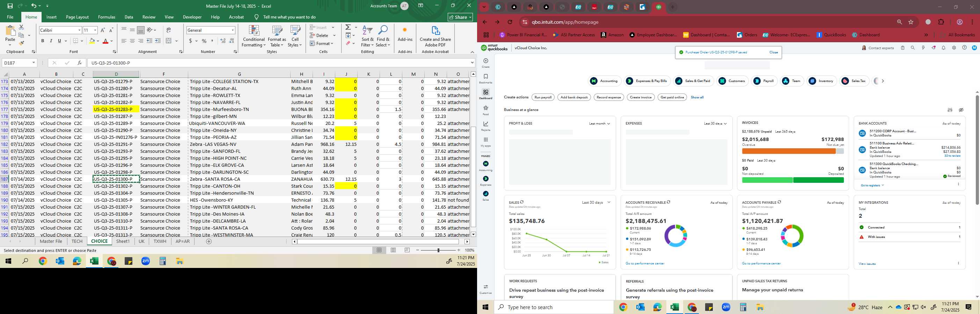Select cell US-Q3-25-01283-P highlighted yellow
Viewport: 980px width, 314px height.
click(x=116, y=110)
